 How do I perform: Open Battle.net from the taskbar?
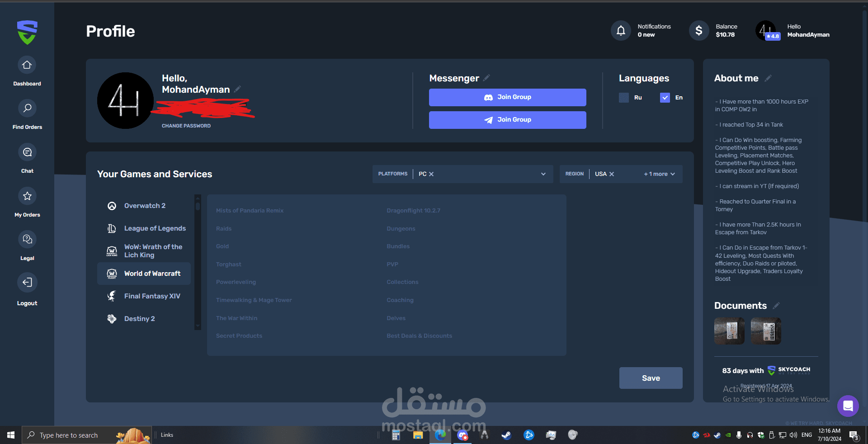point(528,435)
